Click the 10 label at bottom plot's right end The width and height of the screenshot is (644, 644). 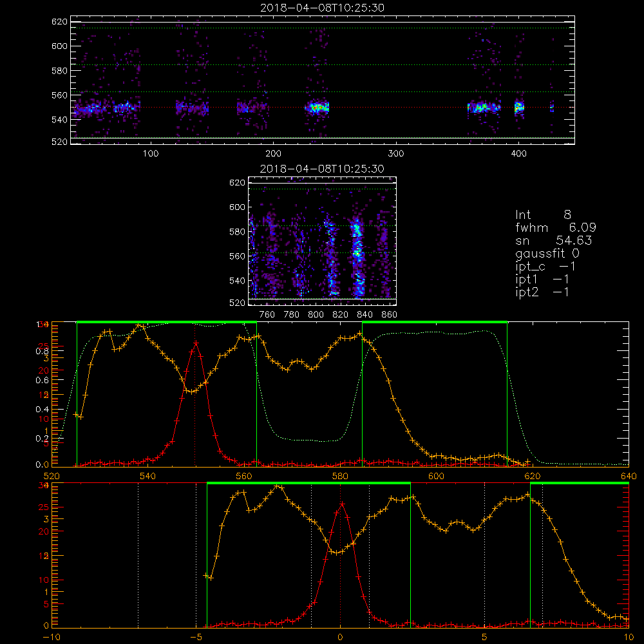pos(629,638)
